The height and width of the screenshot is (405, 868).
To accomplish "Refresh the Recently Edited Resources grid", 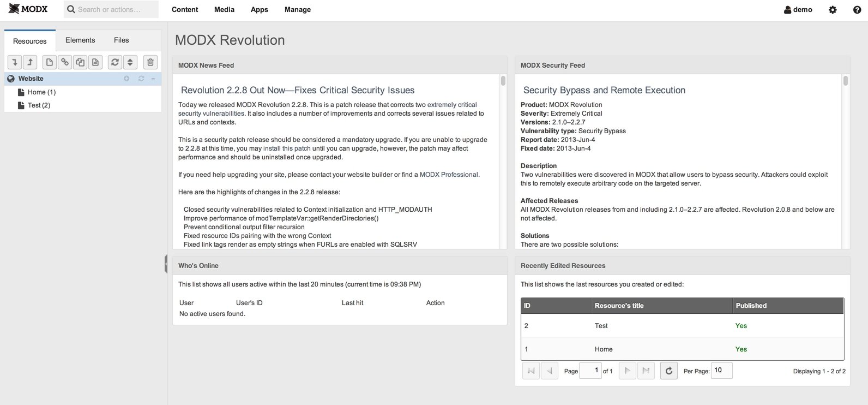I will (x=669, y=371).
